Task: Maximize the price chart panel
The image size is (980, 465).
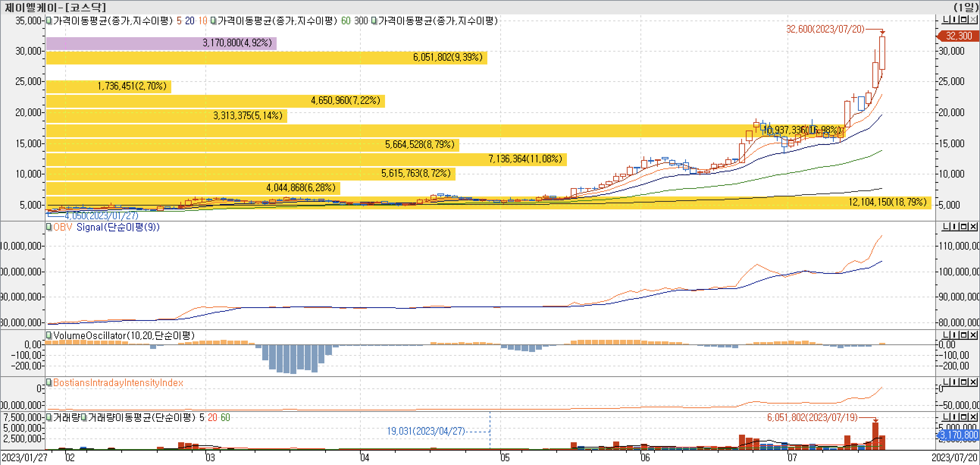Action: point(964,19)
